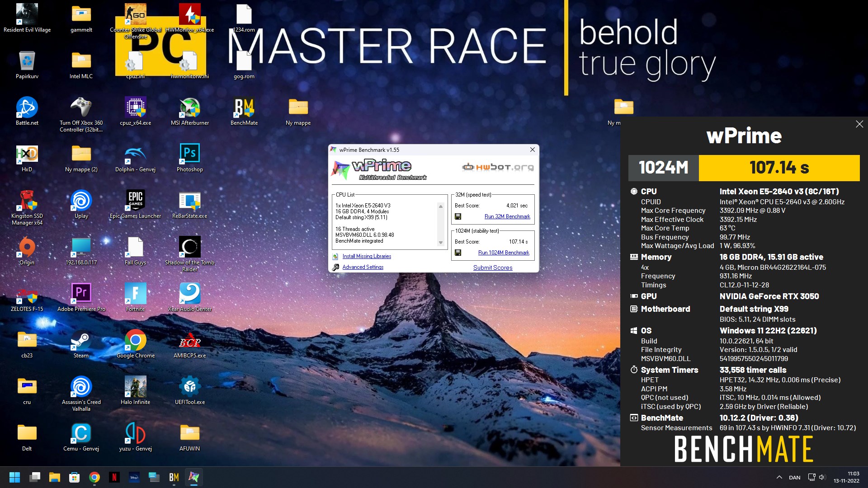Open Task View on taskbar
Image resolution: width=868 pixels, height=488 pixels.
(x=35, y=477)
